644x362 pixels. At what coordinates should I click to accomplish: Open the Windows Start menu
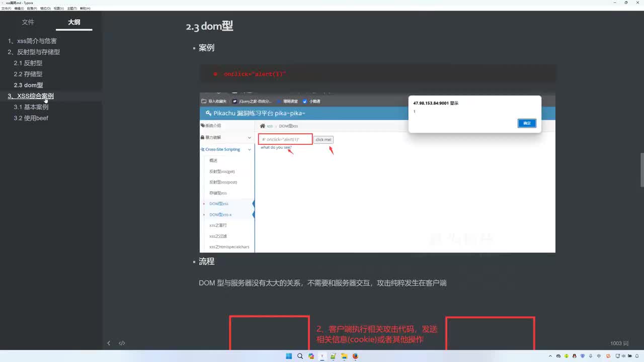pyautogui.click(x=289, y=356)
